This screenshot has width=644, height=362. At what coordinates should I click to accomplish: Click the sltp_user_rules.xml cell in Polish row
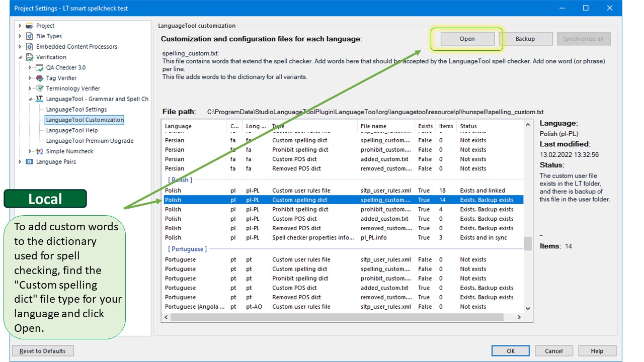coord(386,191)
